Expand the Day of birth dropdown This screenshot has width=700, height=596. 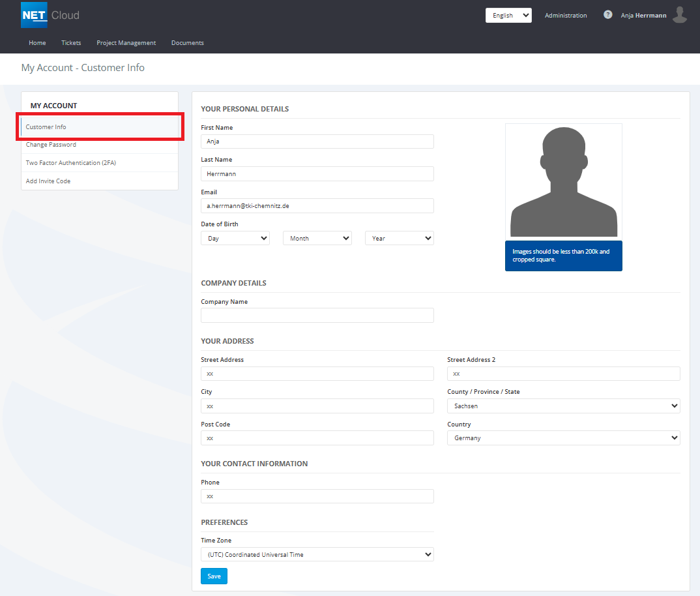pos(235,238)
